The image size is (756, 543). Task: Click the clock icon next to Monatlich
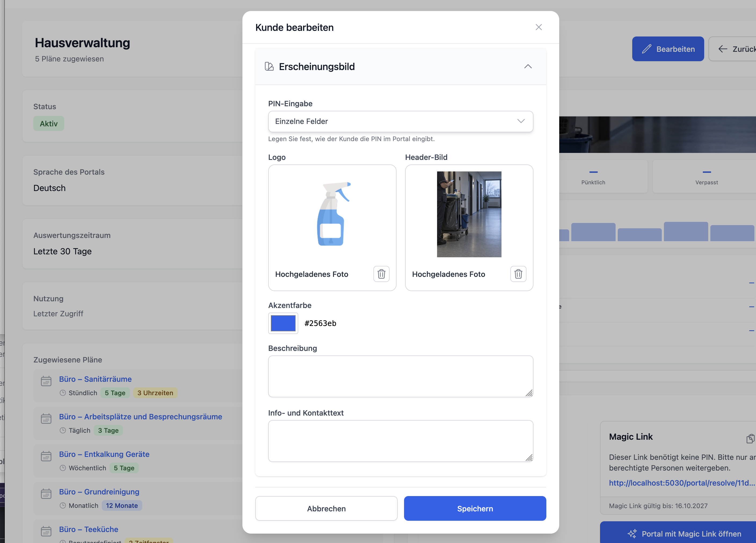pyautogui.click(x=63, y=505)
